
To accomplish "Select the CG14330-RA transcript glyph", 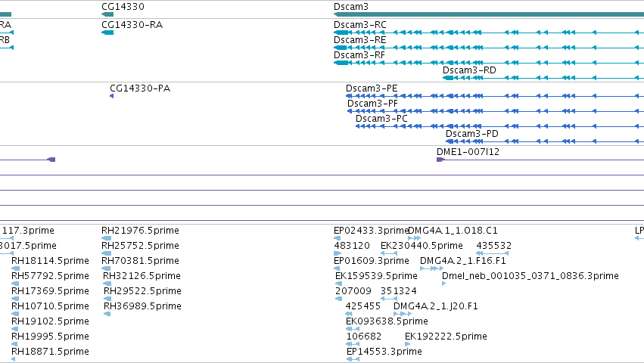I will tap(107, 33).
